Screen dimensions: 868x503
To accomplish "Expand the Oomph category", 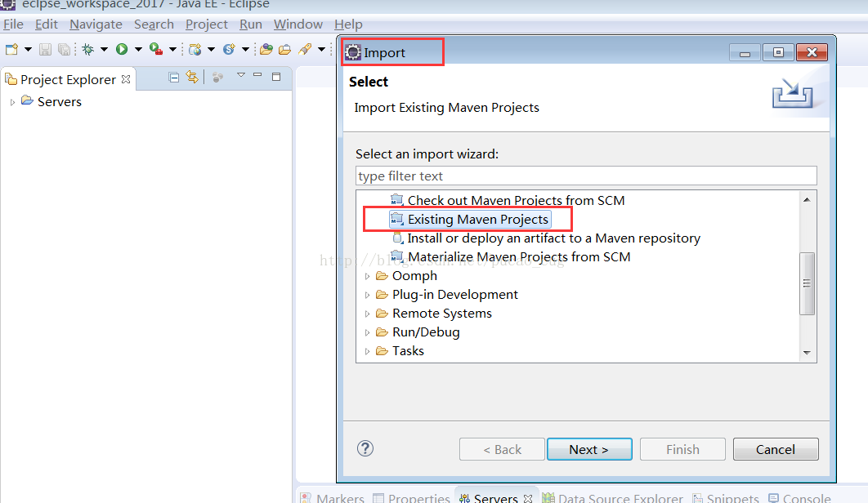I will (x=367, y=276).
